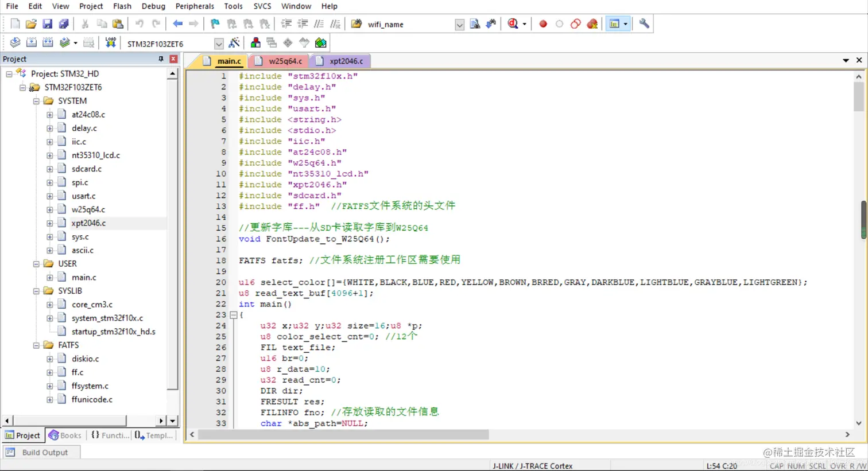
Task: Open Options for Target magic wand
Action: pos(234,43)
